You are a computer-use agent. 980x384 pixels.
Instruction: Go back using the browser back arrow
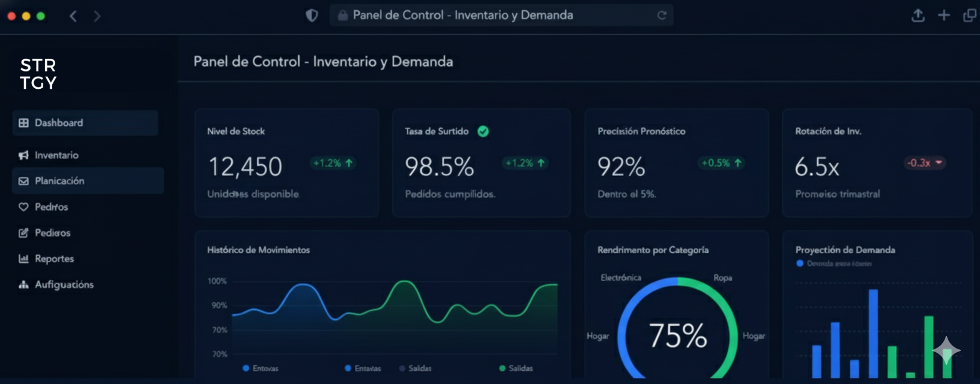pos(73,16)
